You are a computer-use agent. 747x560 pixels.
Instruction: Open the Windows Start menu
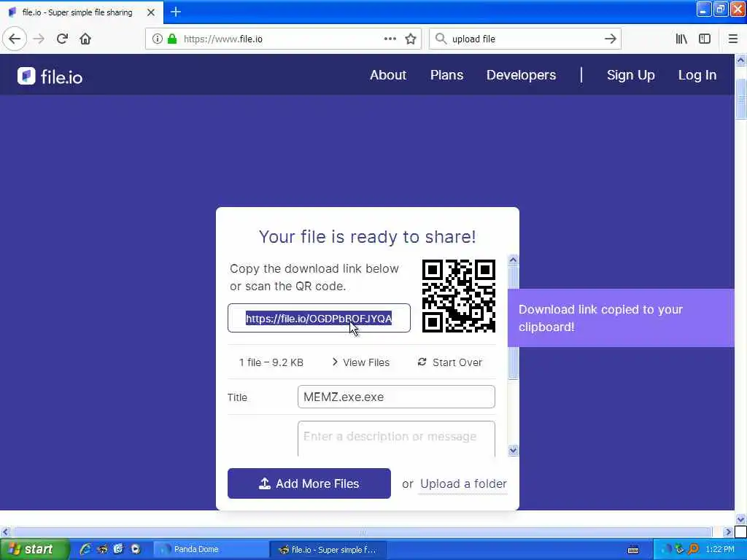(x=34, y=549)
